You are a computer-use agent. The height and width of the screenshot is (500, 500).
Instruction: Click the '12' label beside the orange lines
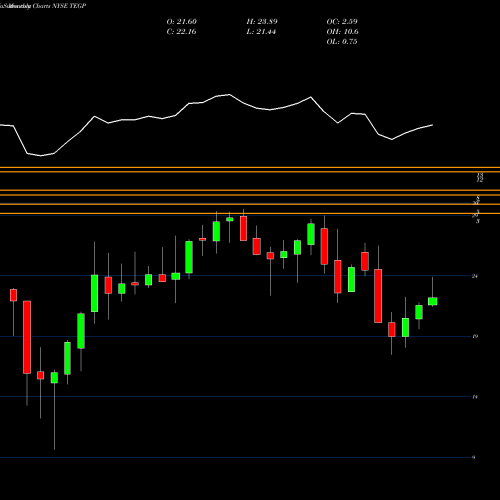point(480,180)
